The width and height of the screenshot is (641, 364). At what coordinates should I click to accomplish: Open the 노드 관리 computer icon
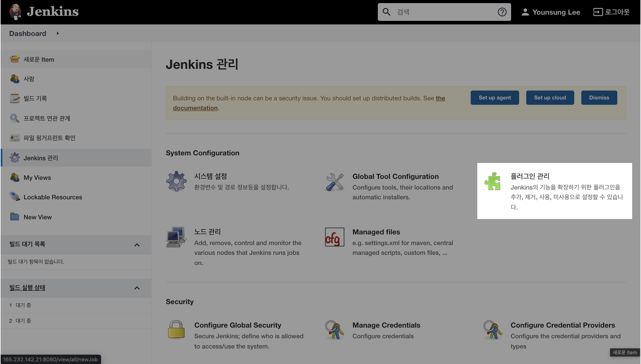point(176,237)
